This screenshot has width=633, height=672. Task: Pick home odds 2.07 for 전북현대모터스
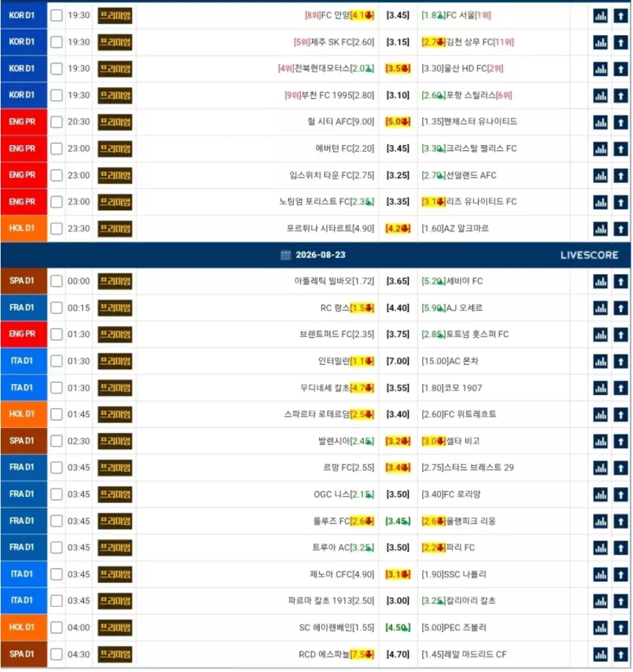coord(362,69)
